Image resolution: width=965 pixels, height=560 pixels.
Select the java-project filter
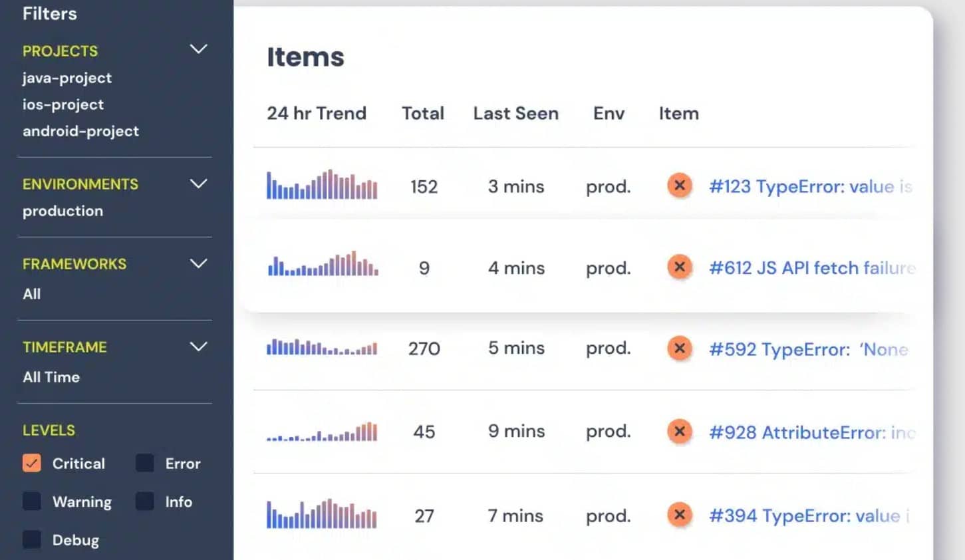pos(67,78)
